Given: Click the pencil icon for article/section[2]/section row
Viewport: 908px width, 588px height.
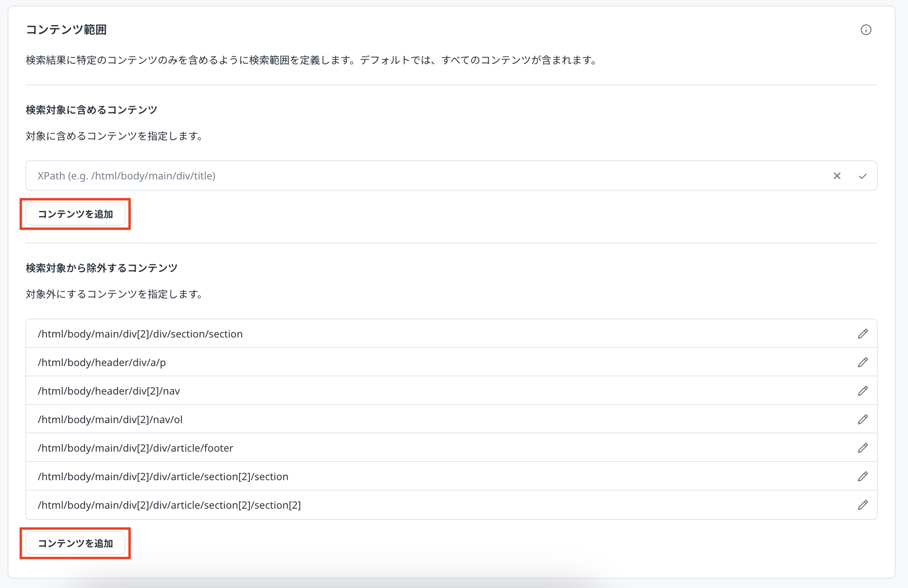Looking at the screenshot, I should tap(863, 476).
